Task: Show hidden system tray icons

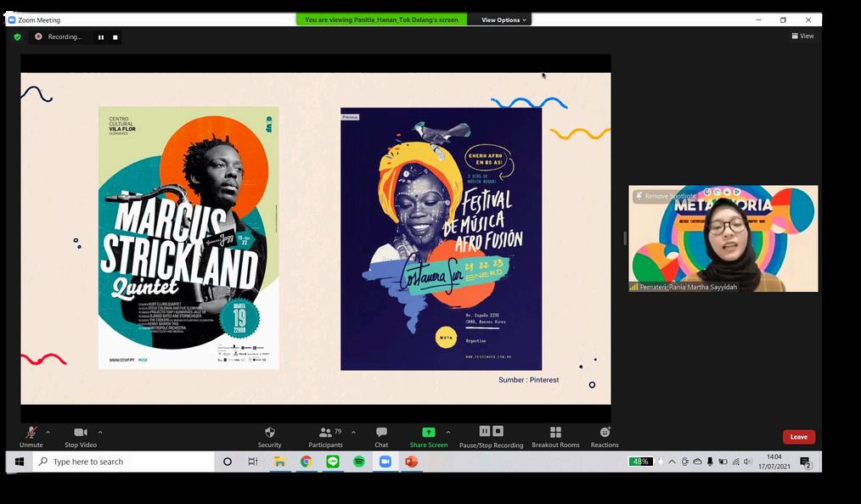Action: pyautogui.click(x=672, y=462)
